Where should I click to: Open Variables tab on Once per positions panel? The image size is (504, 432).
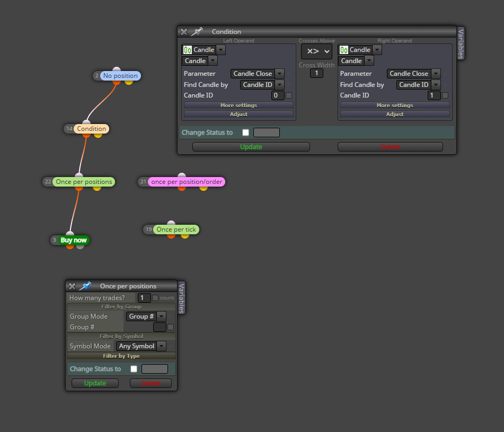[181, 298]
